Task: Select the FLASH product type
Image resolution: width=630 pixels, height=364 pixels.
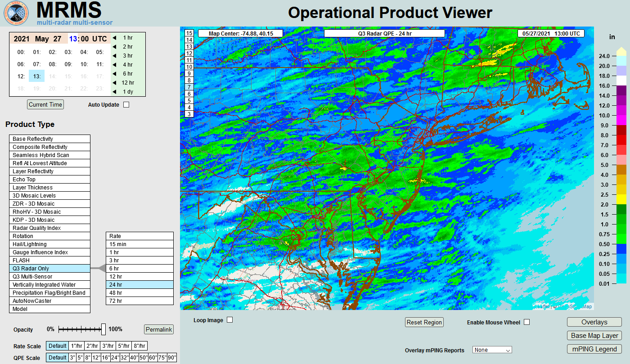Action: [x=49, y=261]
